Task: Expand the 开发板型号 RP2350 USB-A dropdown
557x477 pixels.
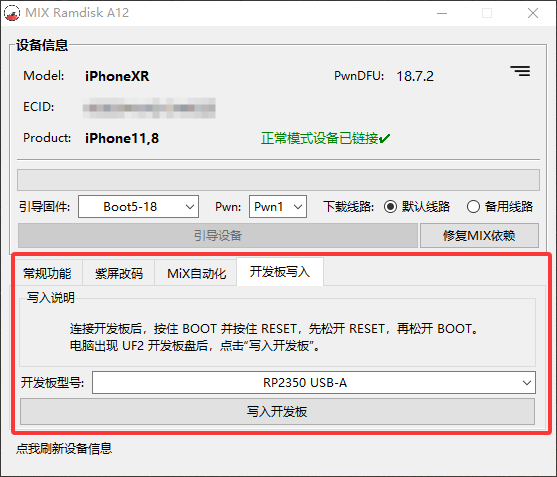Action: pyautogui.click(x=314, y=383)
